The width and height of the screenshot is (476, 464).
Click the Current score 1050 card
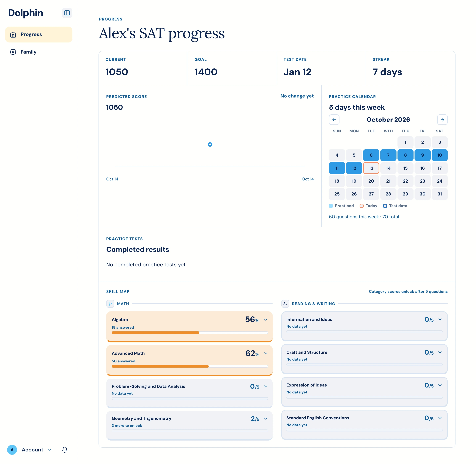143,68
